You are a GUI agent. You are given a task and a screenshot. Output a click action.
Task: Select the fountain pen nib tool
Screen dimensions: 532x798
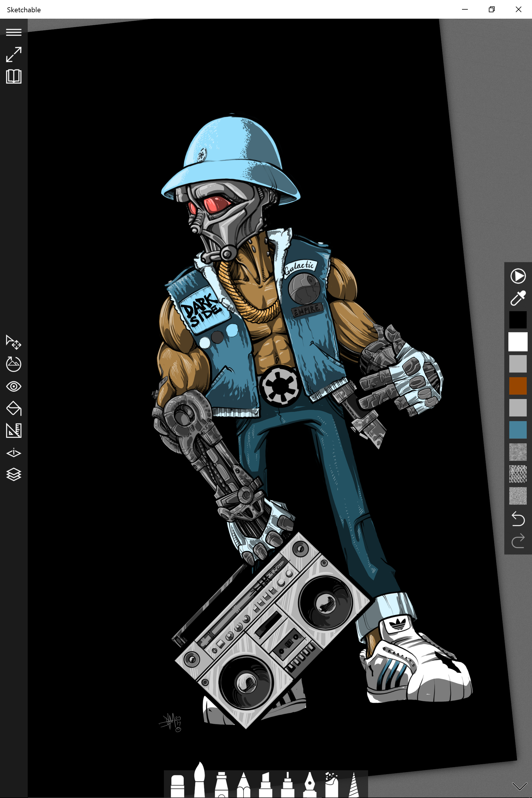[x=309, y=784]
